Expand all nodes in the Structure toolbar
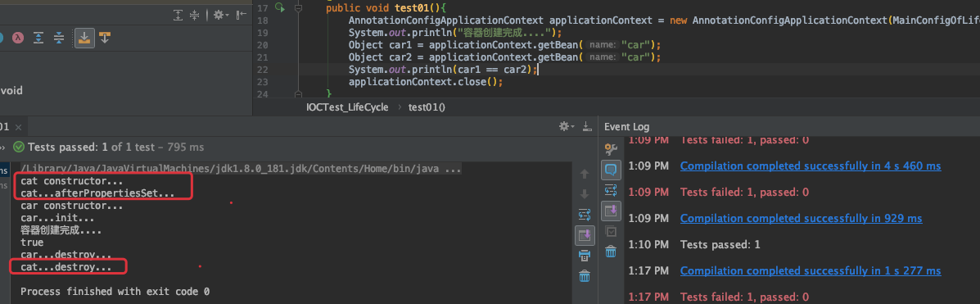 38,39
